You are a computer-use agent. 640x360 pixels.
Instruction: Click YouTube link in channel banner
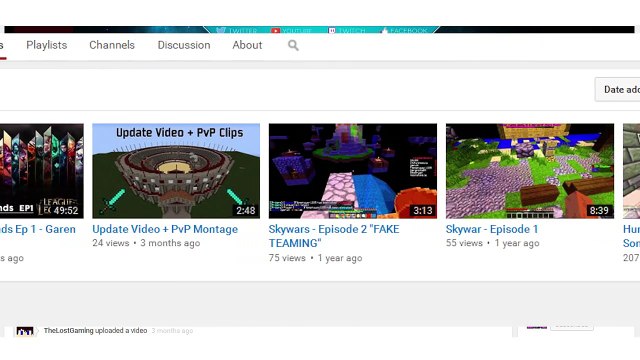click(x=291, y=30)
